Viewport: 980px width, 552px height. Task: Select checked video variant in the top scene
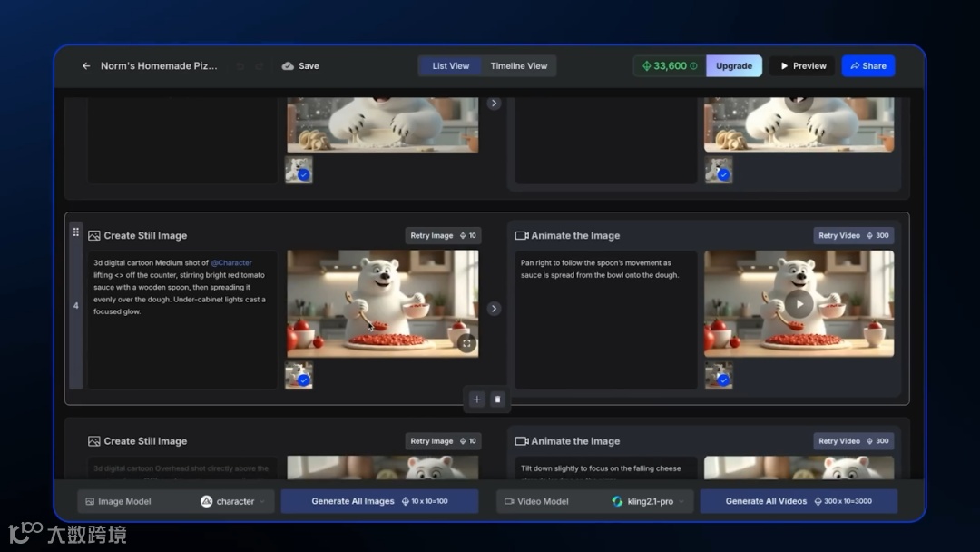(719, 170)
